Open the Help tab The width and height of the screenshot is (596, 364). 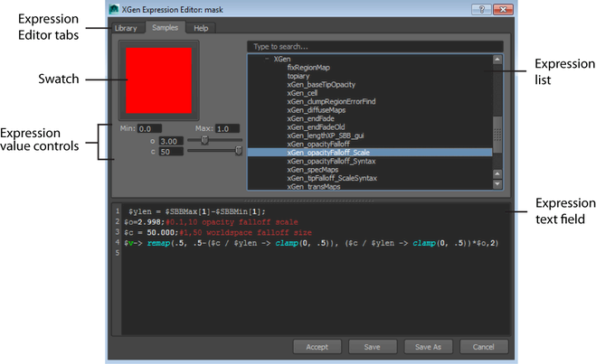(201, 28)
